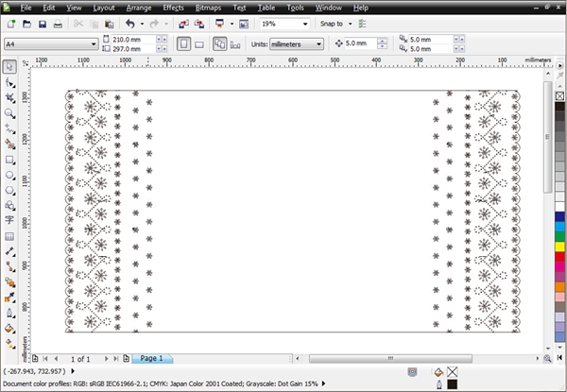Open the Units millimeters dropdown
Screen dimensions: 567x392
(318, 44)
